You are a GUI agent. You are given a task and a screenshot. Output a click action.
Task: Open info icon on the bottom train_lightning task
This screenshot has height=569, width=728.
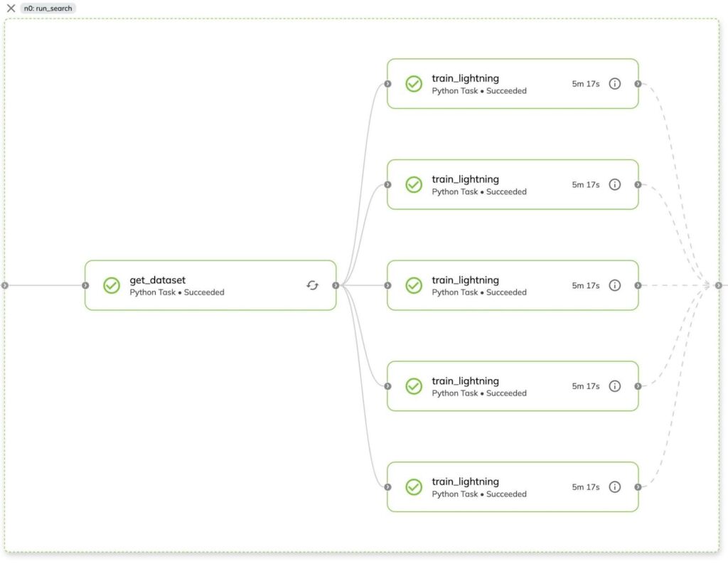(614, 487)
